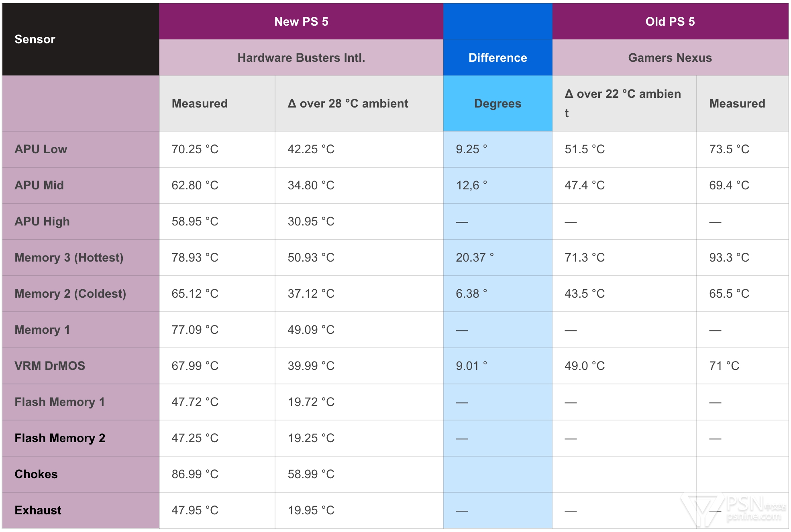
Task: Click the 6.38 ° difference cell
Action: [498, 294]
